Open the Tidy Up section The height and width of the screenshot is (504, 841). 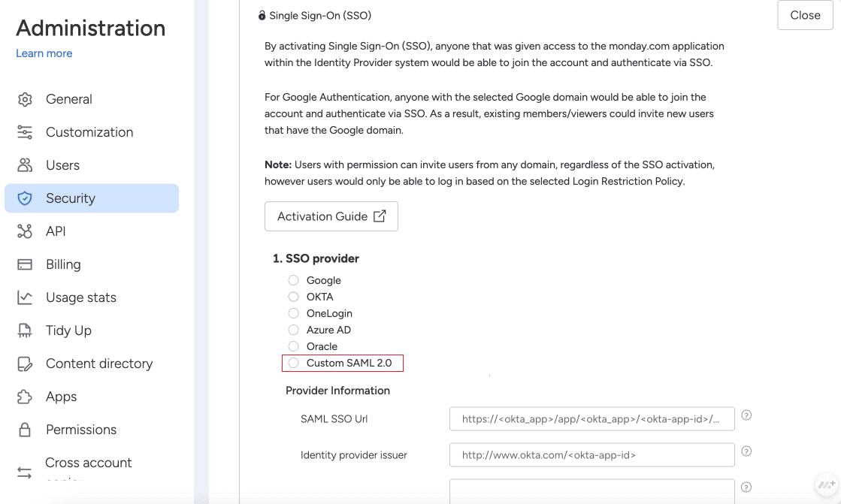pos(68,330)
